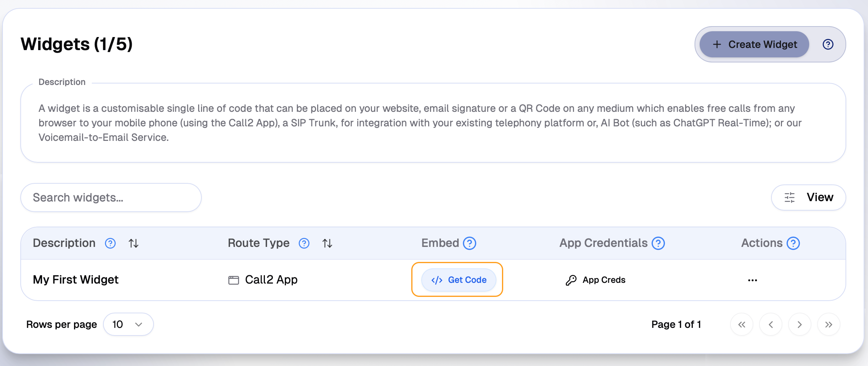The height and width of the screenshot is (366, 868).
Task: Go to the next page
Action: [800, 324]
